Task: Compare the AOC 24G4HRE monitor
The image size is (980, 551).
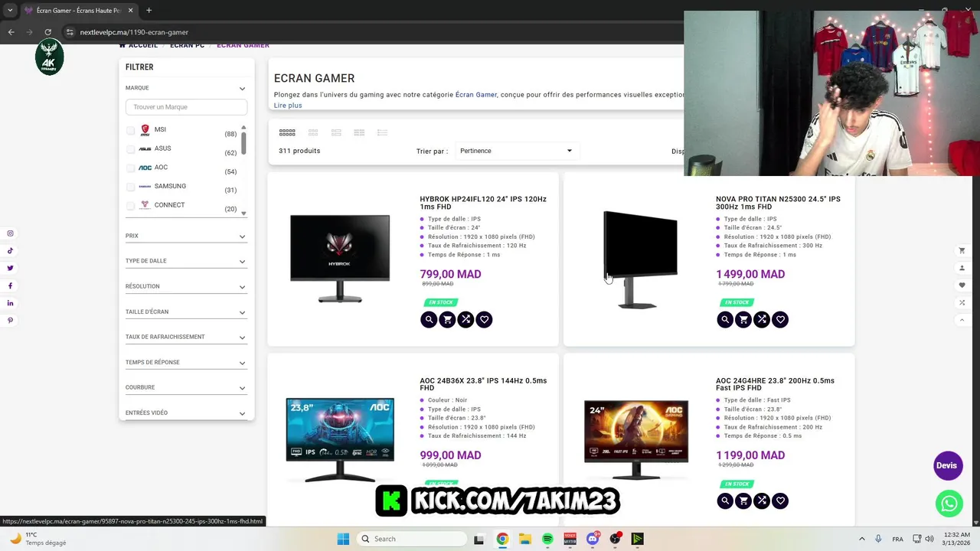Action: [762, 500]
